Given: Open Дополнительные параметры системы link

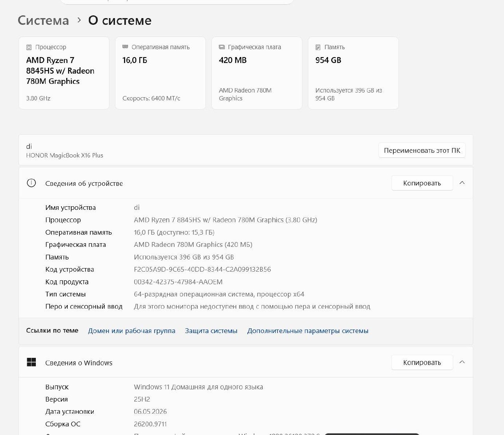Looking at the screenshot, I should [x=308, y=331].
